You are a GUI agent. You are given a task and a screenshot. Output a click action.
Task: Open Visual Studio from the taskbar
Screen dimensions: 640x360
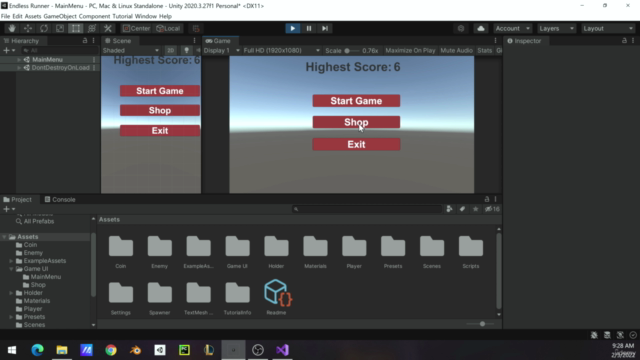coord(282,350)
